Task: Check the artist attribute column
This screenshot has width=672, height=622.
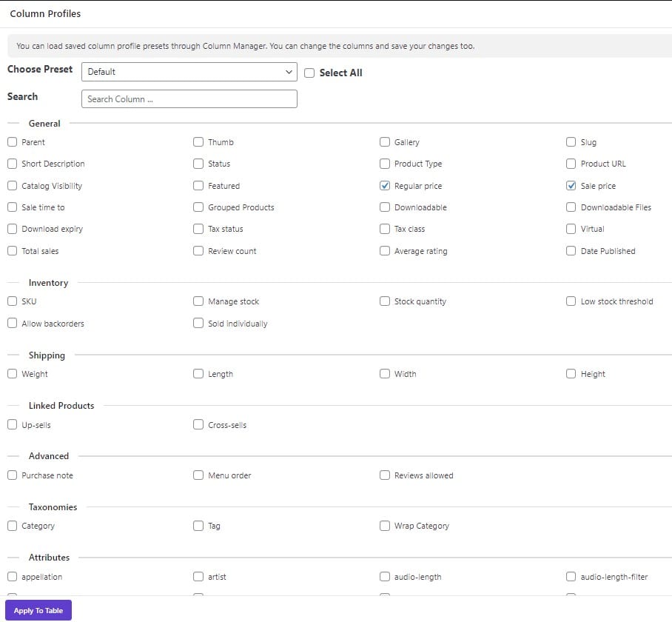Action: (198, 576)
